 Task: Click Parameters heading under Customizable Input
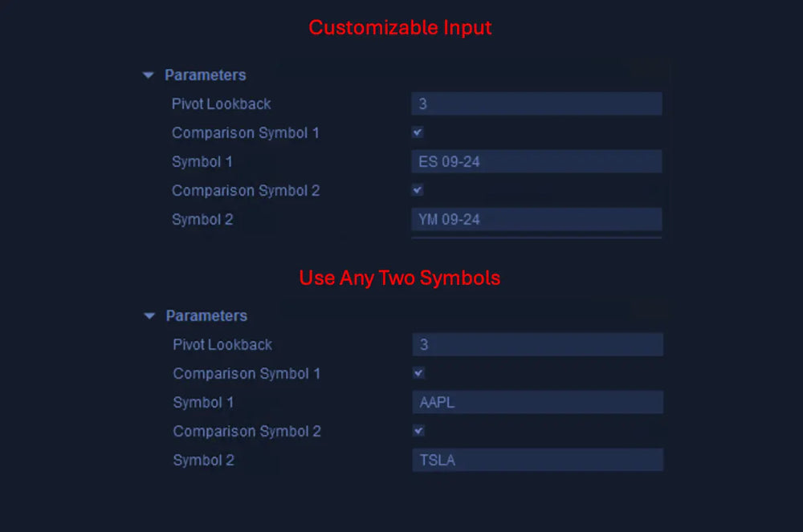point(206,75)
